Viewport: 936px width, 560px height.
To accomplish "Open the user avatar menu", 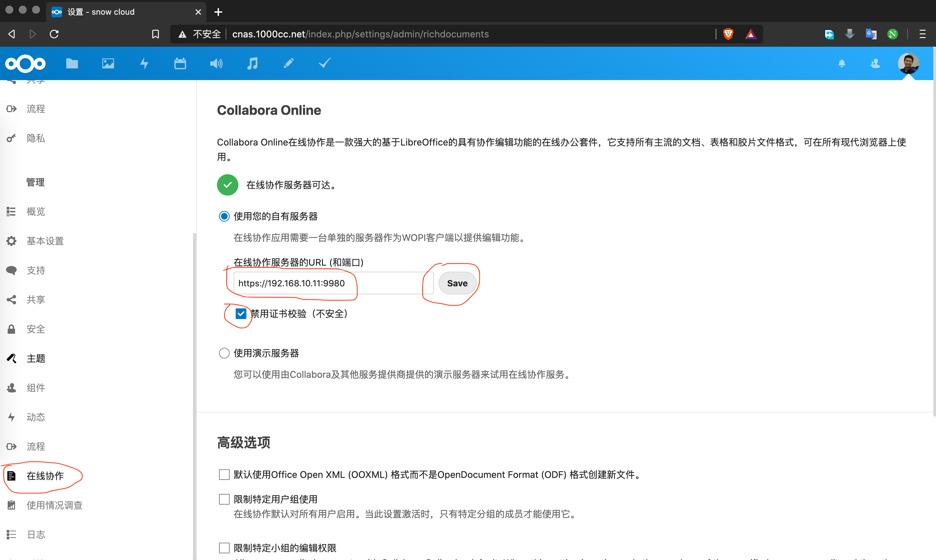I will (908, 63).
